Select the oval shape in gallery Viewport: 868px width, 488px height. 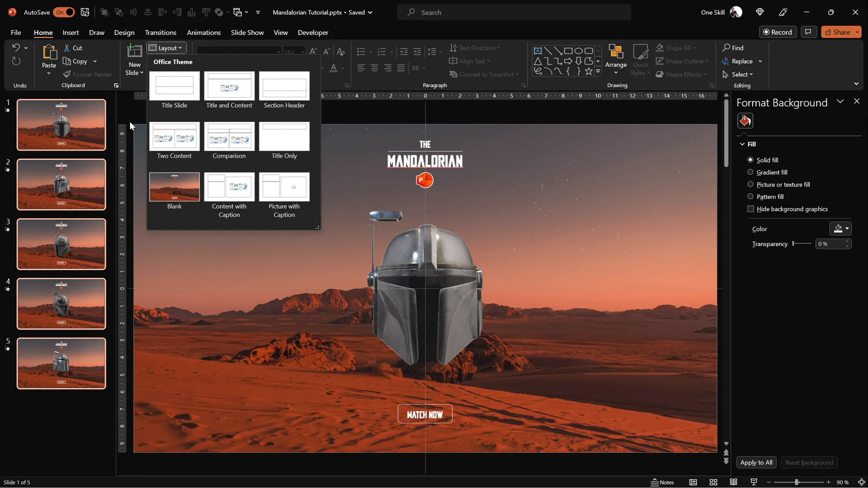pos(578,51)
